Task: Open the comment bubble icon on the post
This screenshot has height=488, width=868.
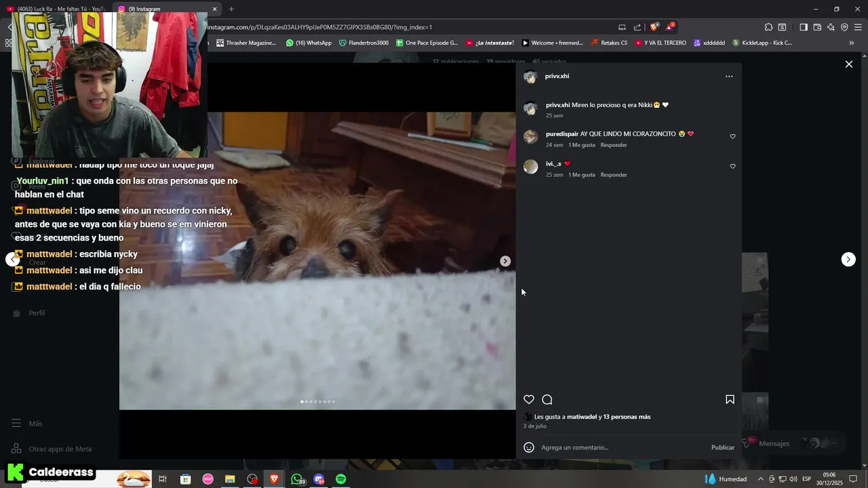Action: 547,400
